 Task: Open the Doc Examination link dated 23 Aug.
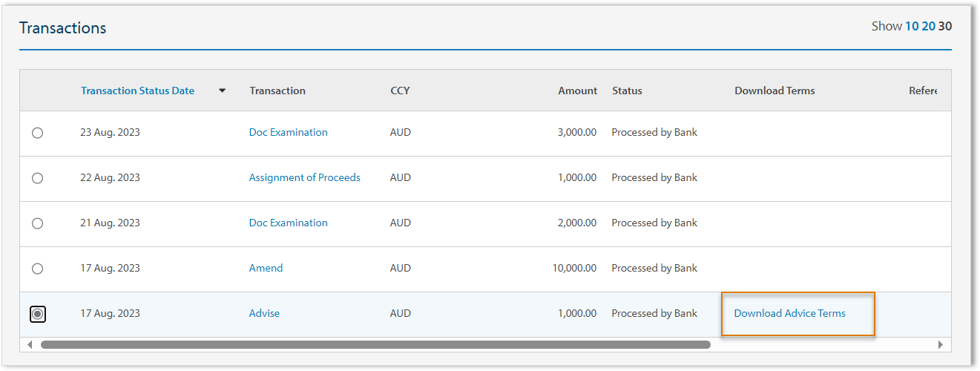point(288,132)
